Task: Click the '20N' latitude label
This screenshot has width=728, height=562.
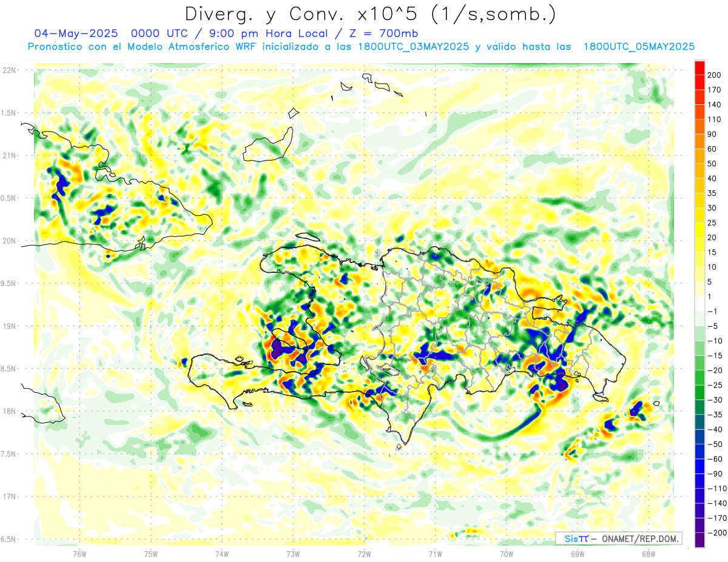Action: pos(9,241)
